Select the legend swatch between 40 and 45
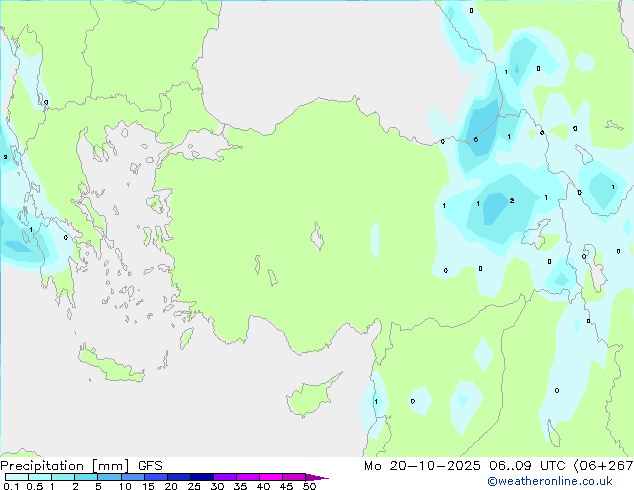634x490 pixels. click(271, 477)
